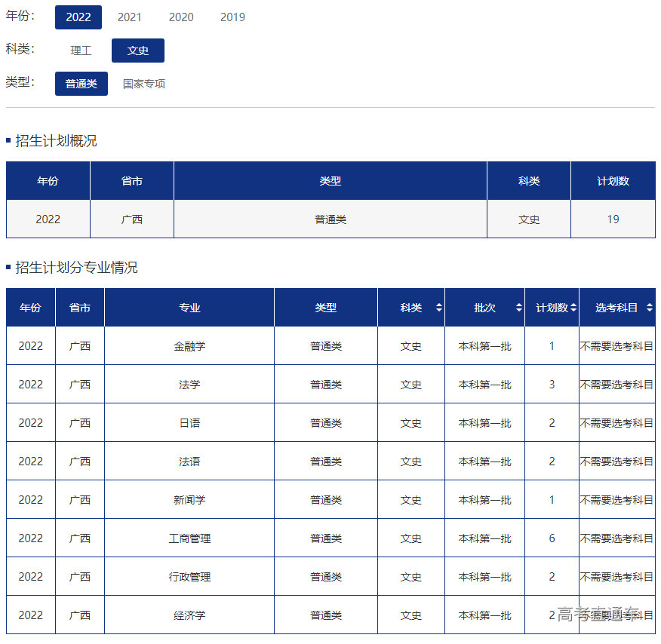The height and width of the screenshot is (644, 661).
Task: Select the 行政管理 major cell
Action: pyautogui.click(x=189, y=577)
